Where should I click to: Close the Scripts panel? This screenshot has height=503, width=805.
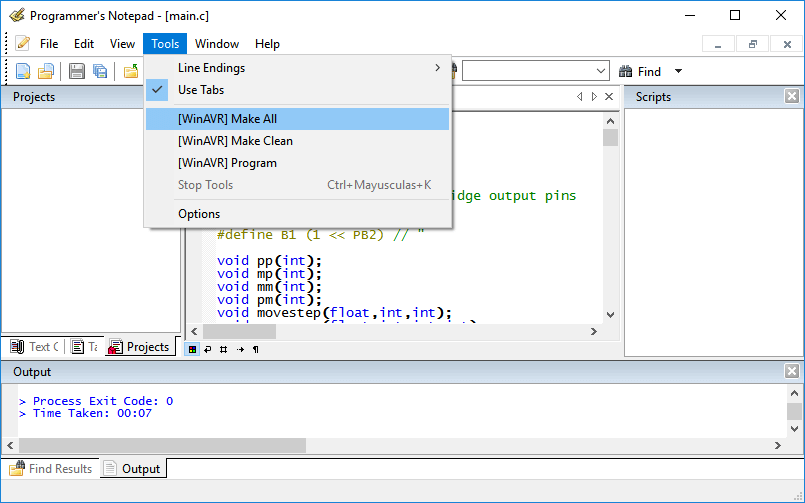click(792, 96)
